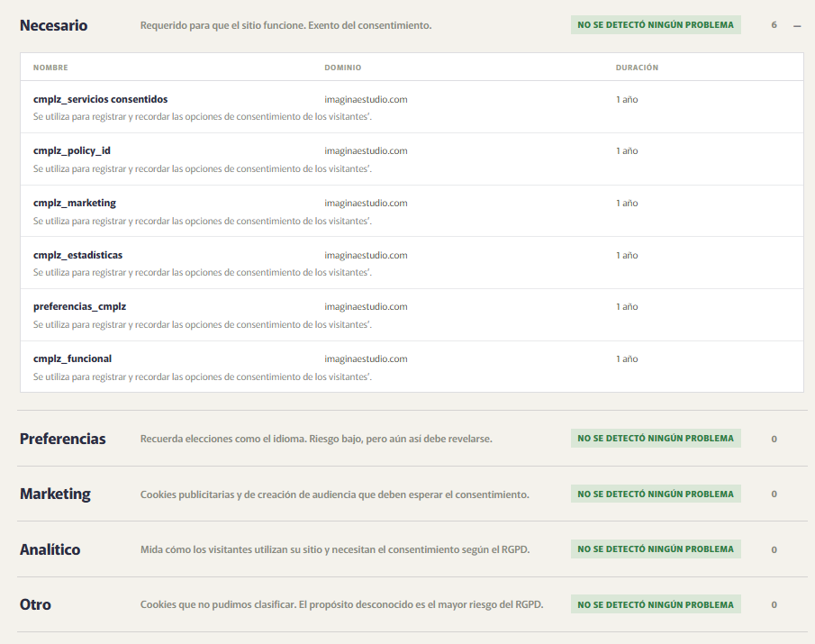Click the '1 año' duration for cmplz_estadísticas

pyautogui.click(x=627, y=255)
